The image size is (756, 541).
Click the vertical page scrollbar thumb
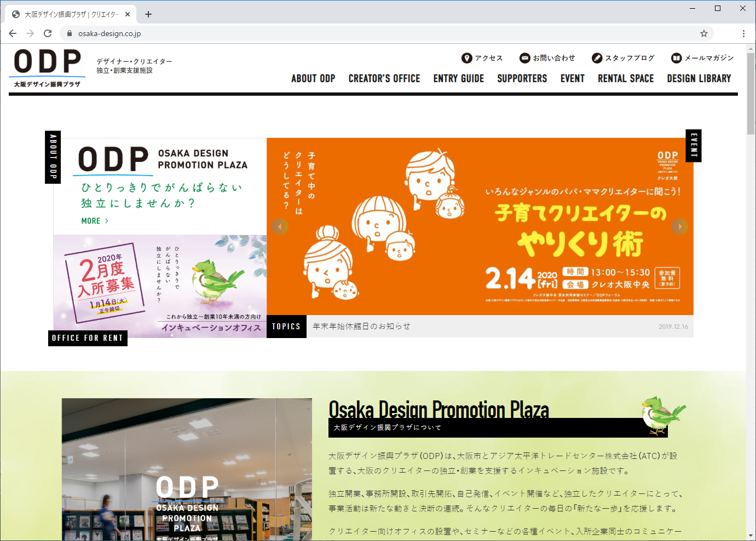click(751, 93)
